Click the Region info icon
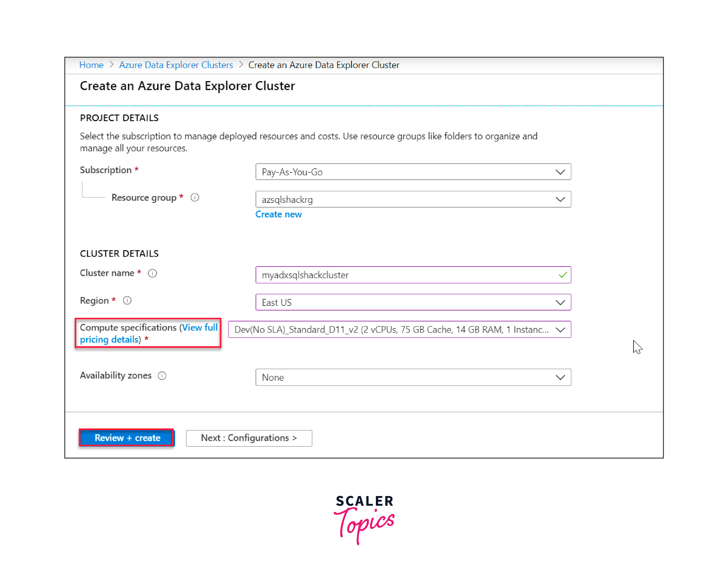The width and height of the screenshot is (728, 584). click(x=127, y=300)
